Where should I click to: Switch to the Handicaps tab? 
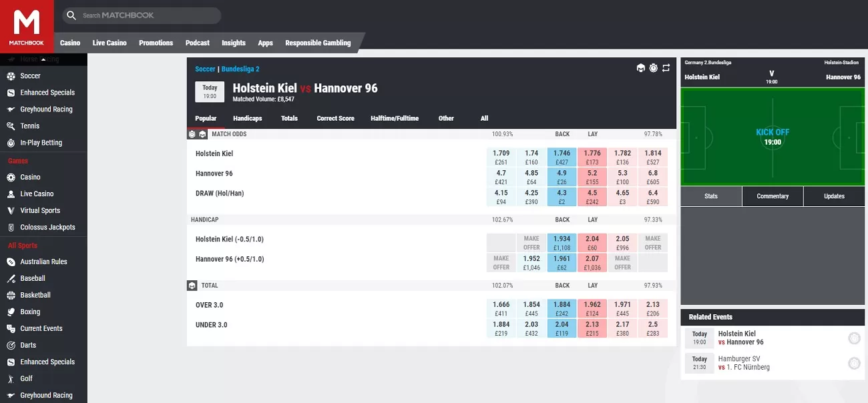[248, 118]
